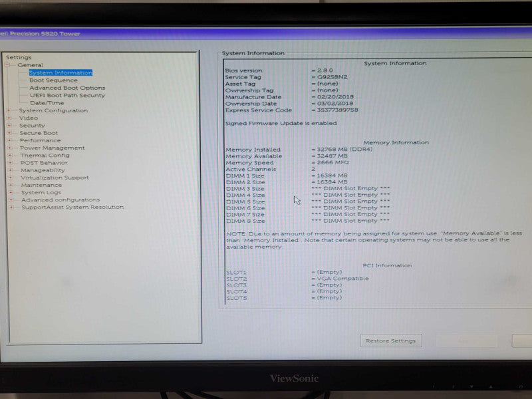This screenshot has width=532, height=399.
Task: Click the Bios version value 2.8.0
Action: pyautogui.click(x=325, y=70)
